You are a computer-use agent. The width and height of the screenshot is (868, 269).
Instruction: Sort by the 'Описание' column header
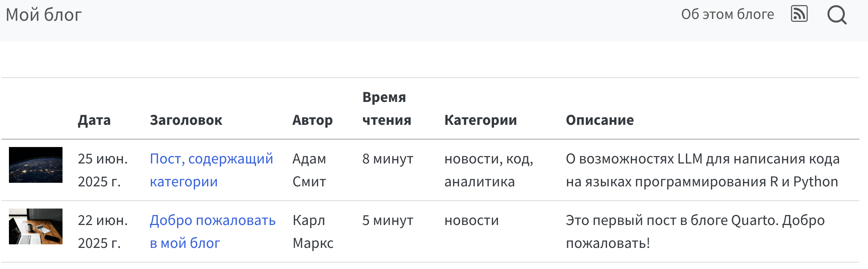pyautogui.click(x=600, y=120)
